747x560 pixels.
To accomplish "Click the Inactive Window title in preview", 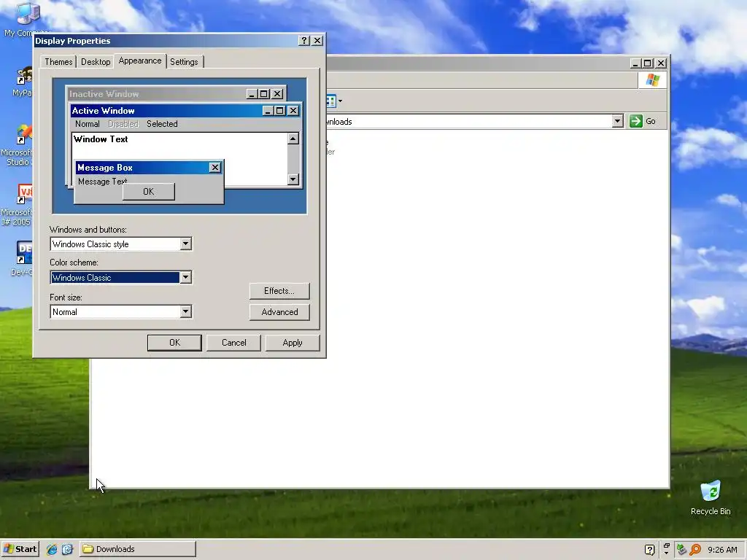I will click(104, 94).
